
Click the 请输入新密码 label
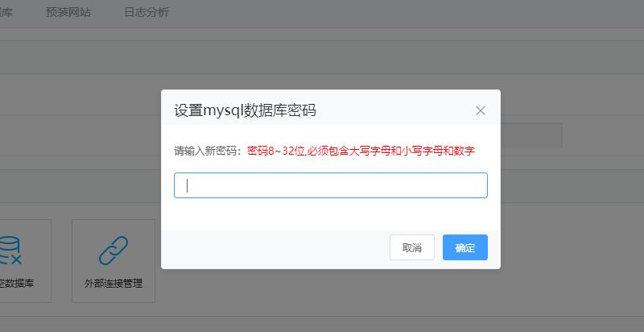[207, 151]
